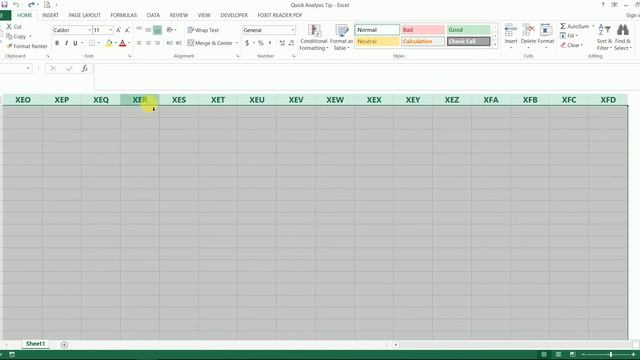Apply the Bad cell style
This screenshot has width=640, height=360.
click(x=422, y=30)
